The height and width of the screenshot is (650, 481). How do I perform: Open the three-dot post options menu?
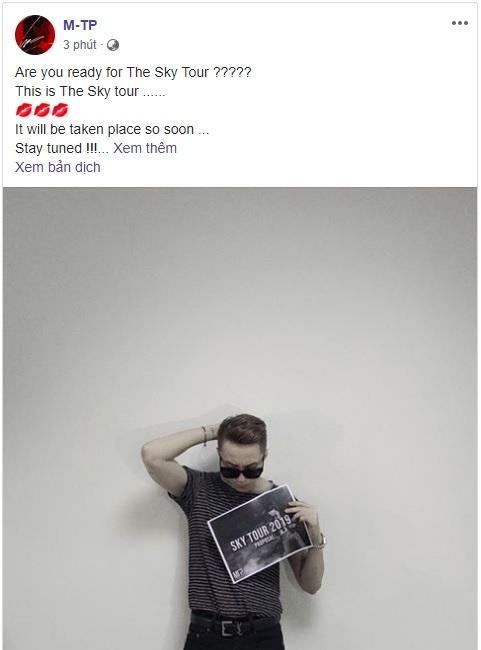(460, 23)
